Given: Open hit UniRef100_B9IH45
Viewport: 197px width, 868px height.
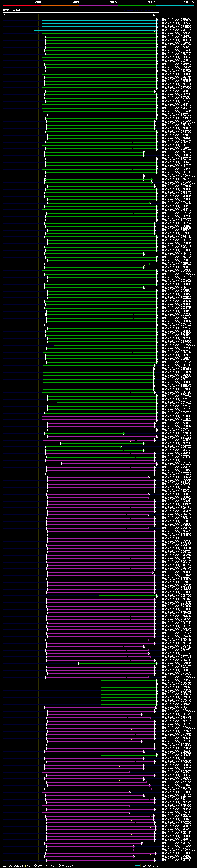Looking at the screenshot, I should click(x=177, y=785).
